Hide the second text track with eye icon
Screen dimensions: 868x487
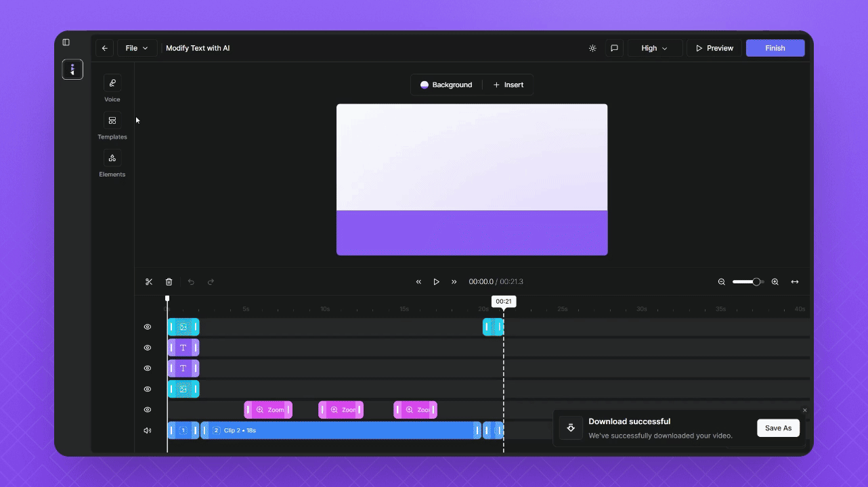(x=148, y=369)
